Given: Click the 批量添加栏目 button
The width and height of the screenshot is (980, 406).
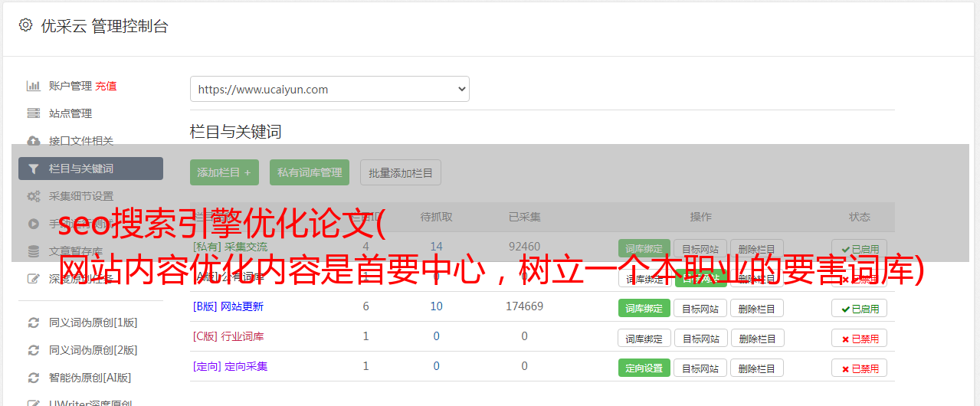Looking at the screenshot, I should [x=401, y=172].
